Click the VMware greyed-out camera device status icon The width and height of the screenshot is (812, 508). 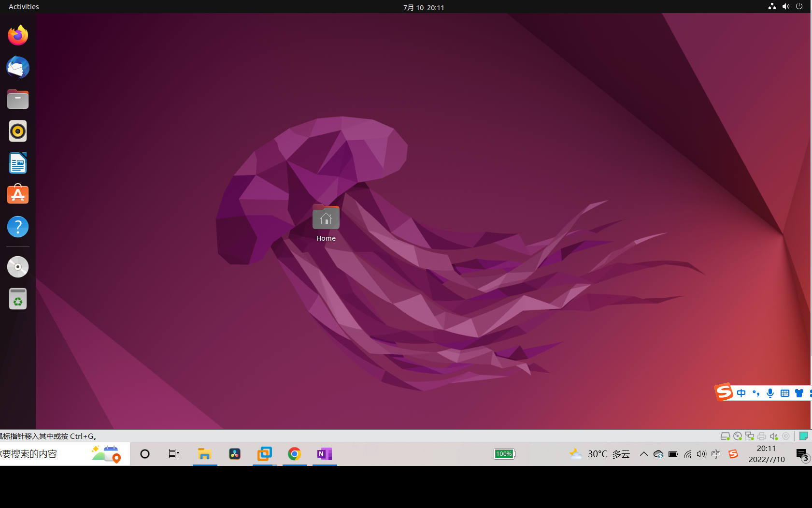point(786,436)
